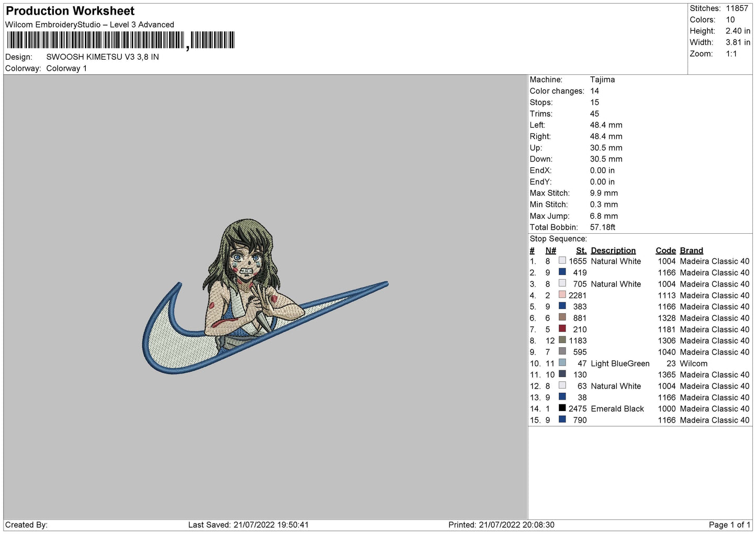Screen dimensions: 756x534
Task: Click olive swatch in stop row 8
Action: pos(562,340)
